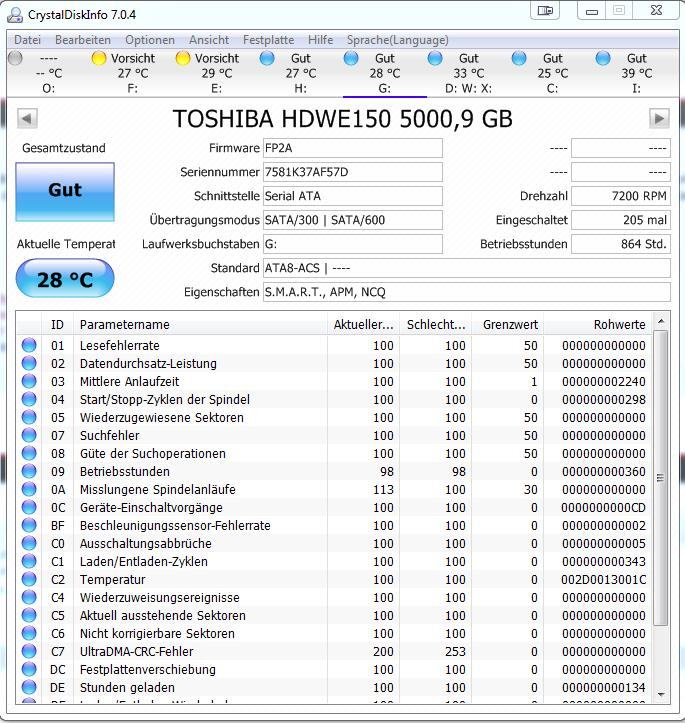The height and width of the screenshot is (723, 685).
Task: Click status icon of Suchfehler row
Action: point(29,435)
